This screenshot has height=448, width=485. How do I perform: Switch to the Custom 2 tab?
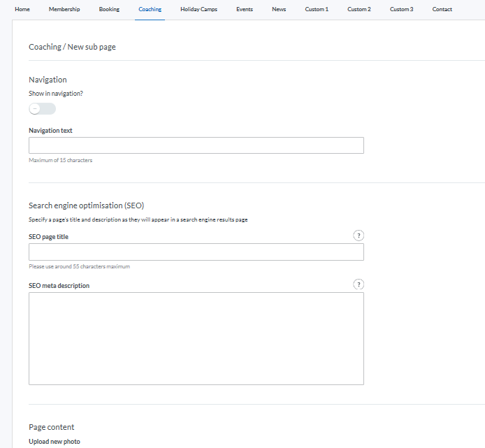tap(359, 10)
